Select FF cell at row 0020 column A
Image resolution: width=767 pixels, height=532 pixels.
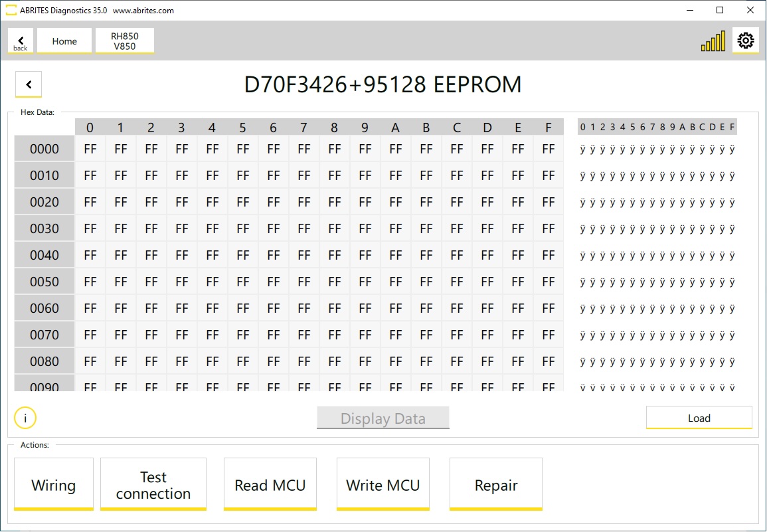[395, 202]
